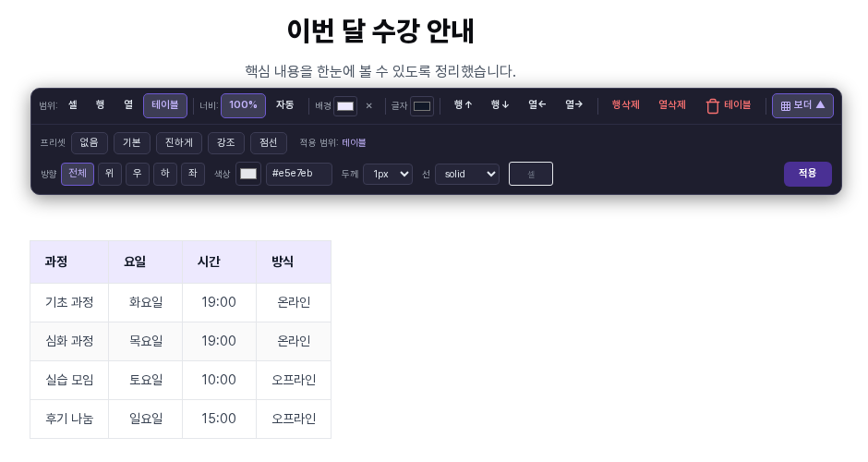Open the border 색상 color swatch
Screen dimensions: 868x462
pyautogui.click(x=248, y=174)
